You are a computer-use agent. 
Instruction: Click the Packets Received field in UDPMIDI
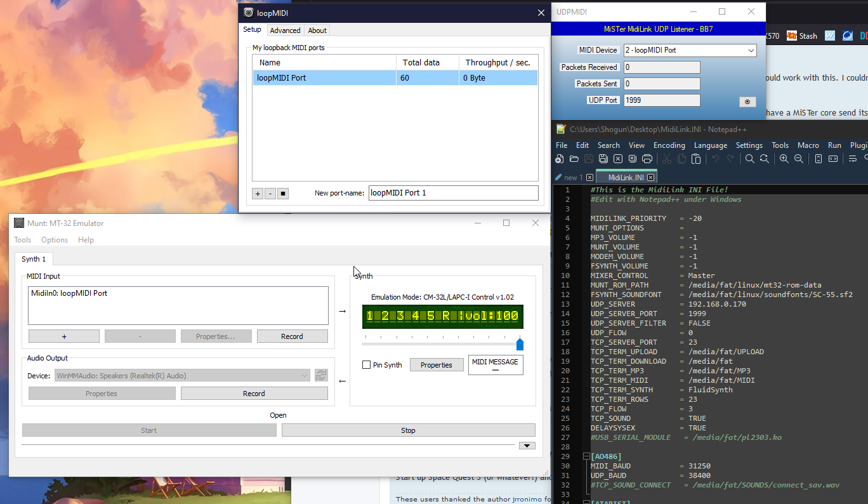coord(662,67)
